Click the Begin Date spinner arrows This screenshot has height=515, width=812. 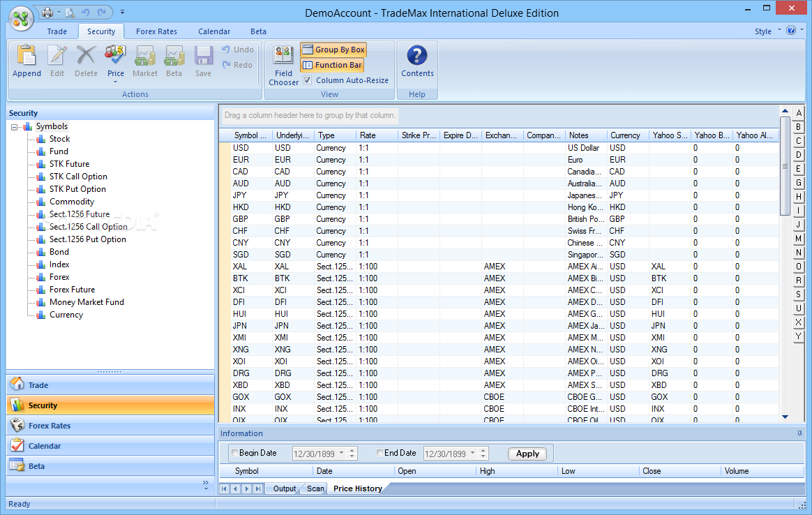click(x=352, y=454)
